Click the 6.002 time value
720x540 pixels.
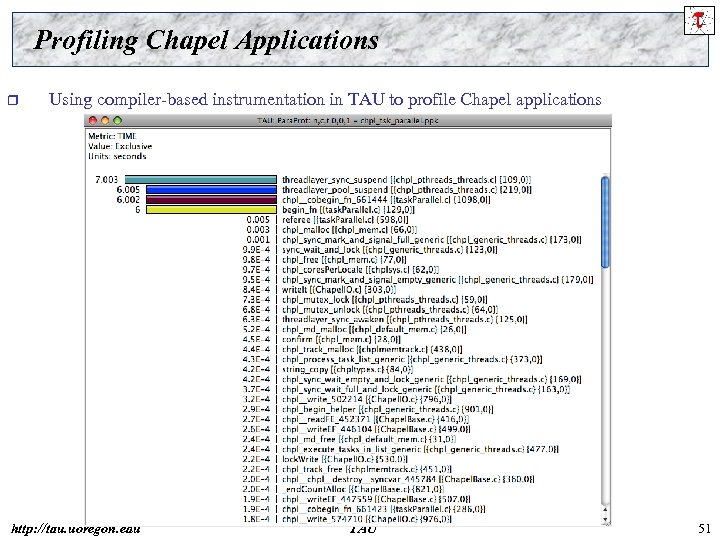128,200
